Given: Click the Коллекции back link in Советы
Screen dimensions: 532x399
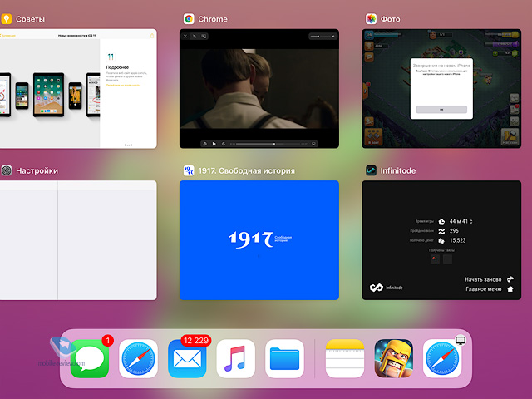Looking at the screenshot, I should [x=7, y=35].
